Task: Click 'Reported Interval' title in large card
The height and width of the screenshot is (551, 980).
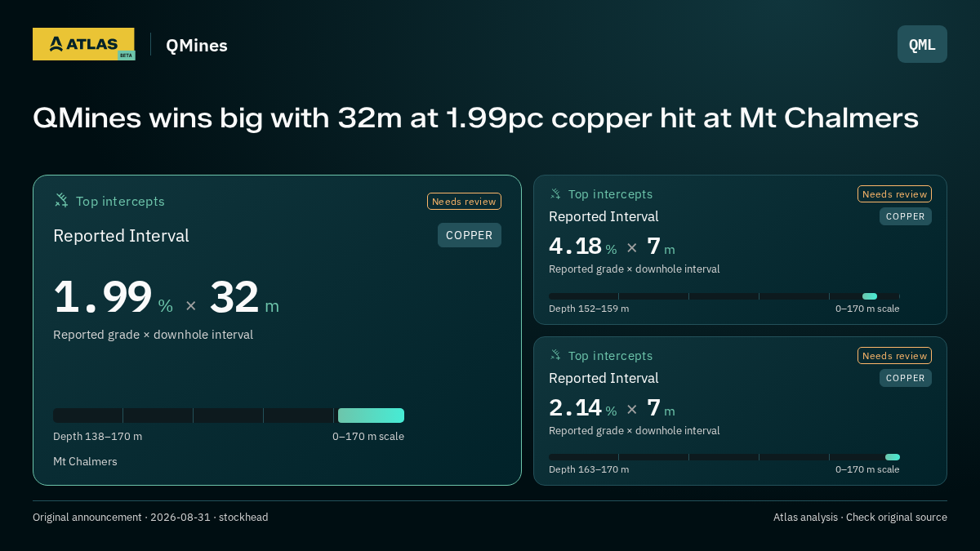Action: [x=121, y=236]
